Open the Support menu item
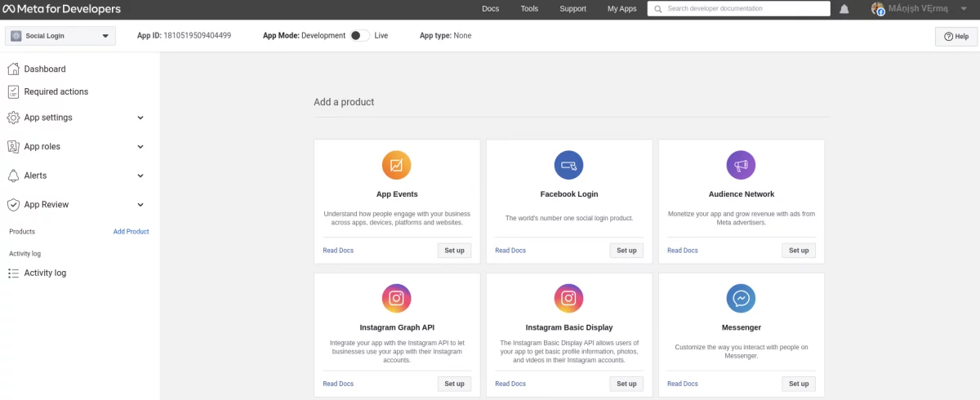The width and height of the screenshot is (980, 400). [x=572, y=9]
